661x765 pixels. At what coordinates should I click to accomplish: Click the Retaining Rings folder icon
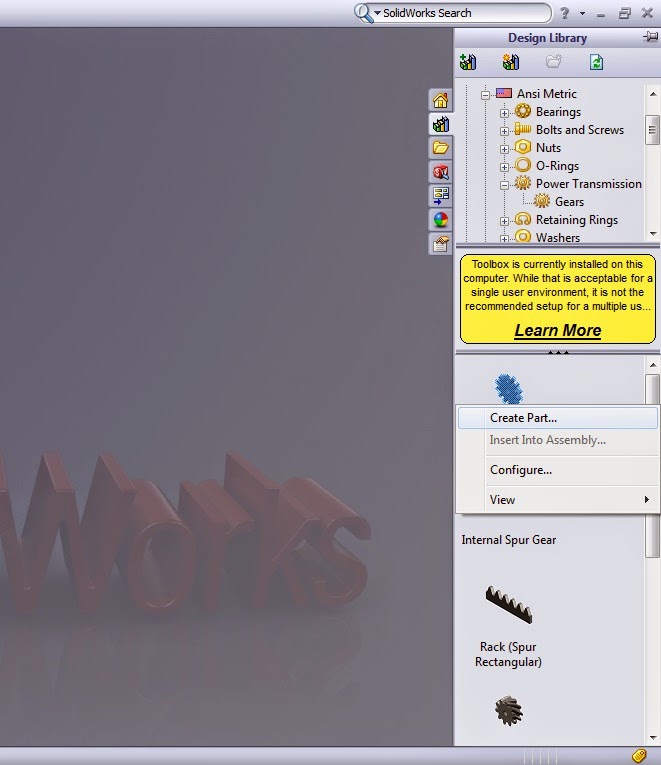pyautogui.click(x=523, y=219)
